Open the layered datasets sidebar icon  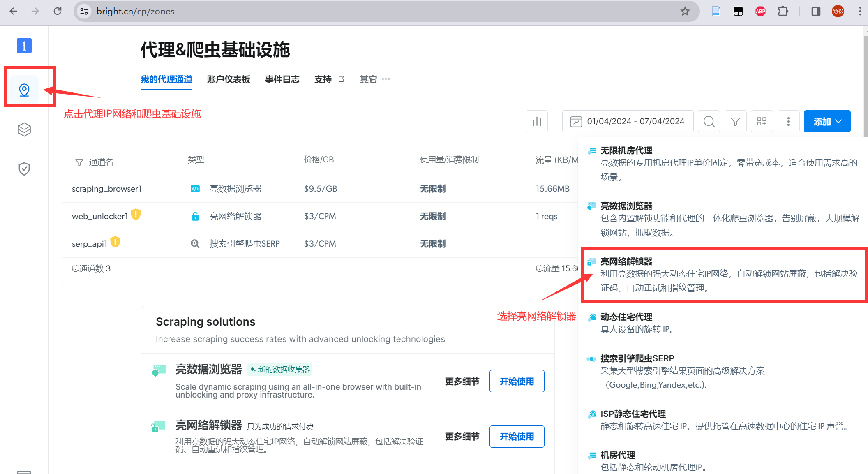coord(24,129)
